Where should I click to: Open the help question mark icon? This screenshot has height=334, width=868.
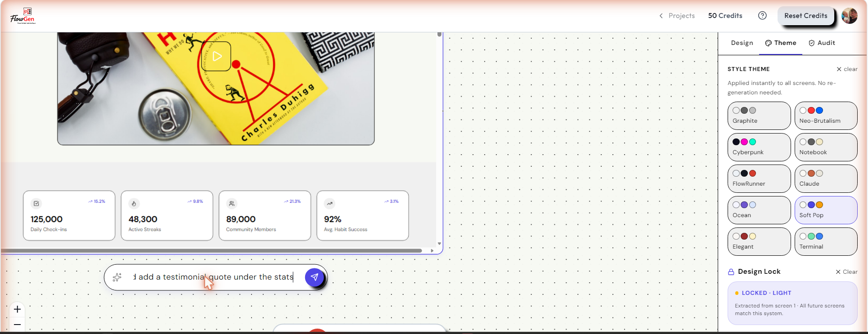click(x=762, y=16)
